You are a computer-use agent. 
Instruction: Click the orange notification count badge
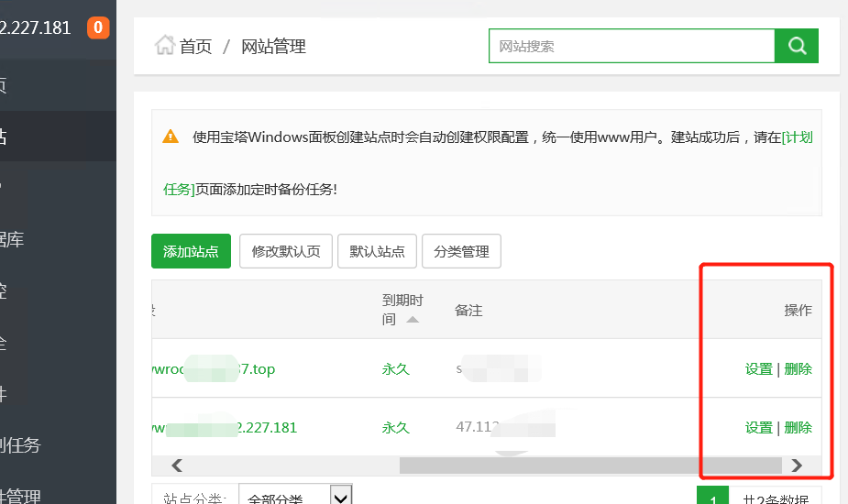[x=98, y=27]
